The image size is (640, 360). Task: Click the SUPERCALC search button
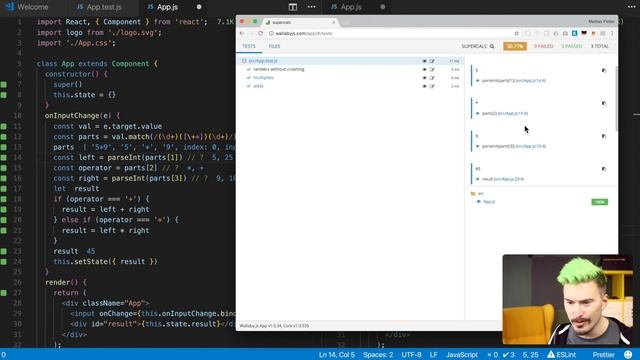click(478, 47)
